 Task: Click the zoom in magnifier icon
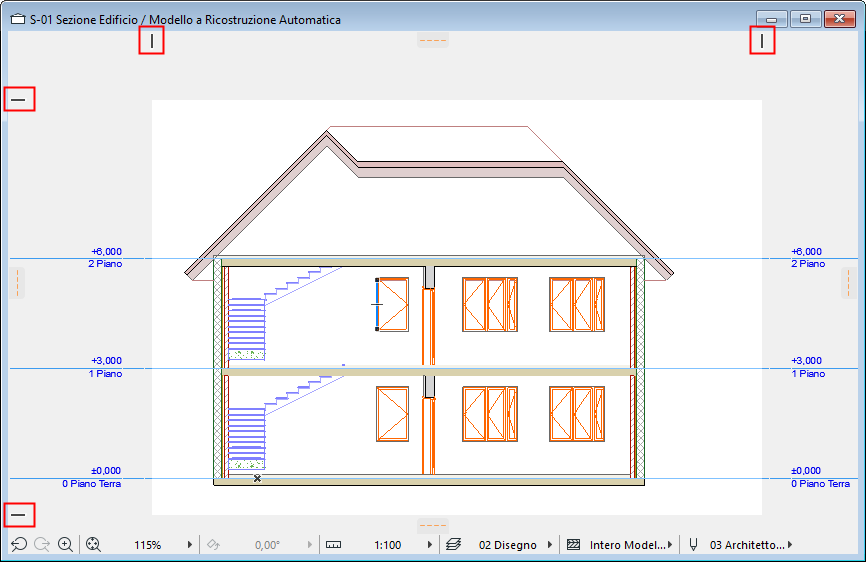pos(65,544)
